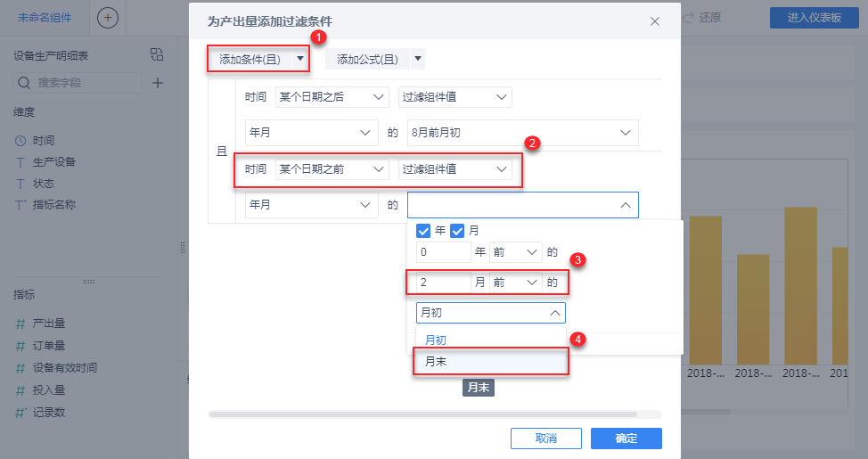
Task: Uncheck the 年 checkbox
Action: click(x=424, y=231)
